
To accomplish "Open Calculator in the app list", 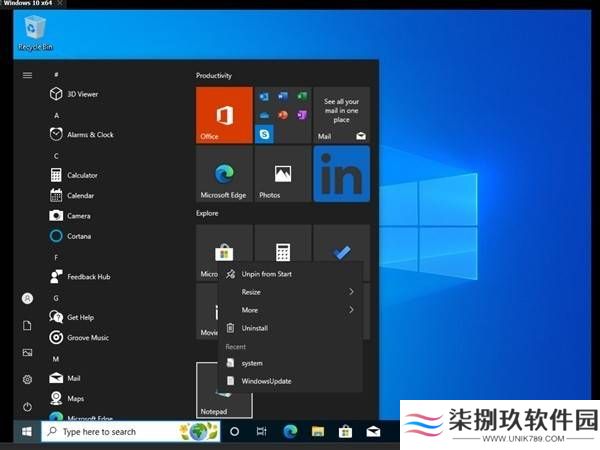I will coord(73,175).
